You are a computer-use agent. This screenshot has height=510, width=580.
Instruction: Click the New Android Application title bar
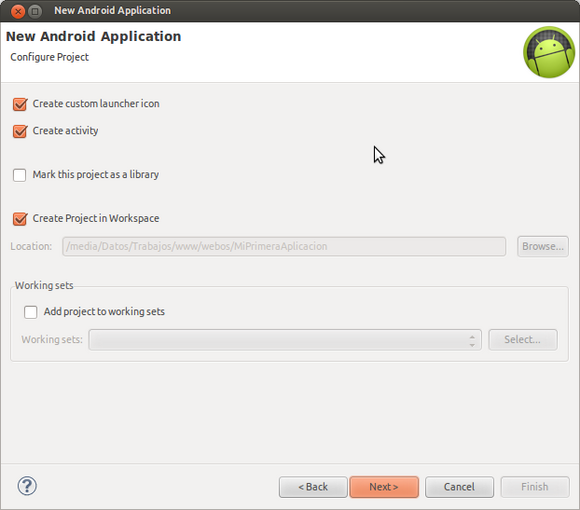pyautogui.click(x=290, y=11)
